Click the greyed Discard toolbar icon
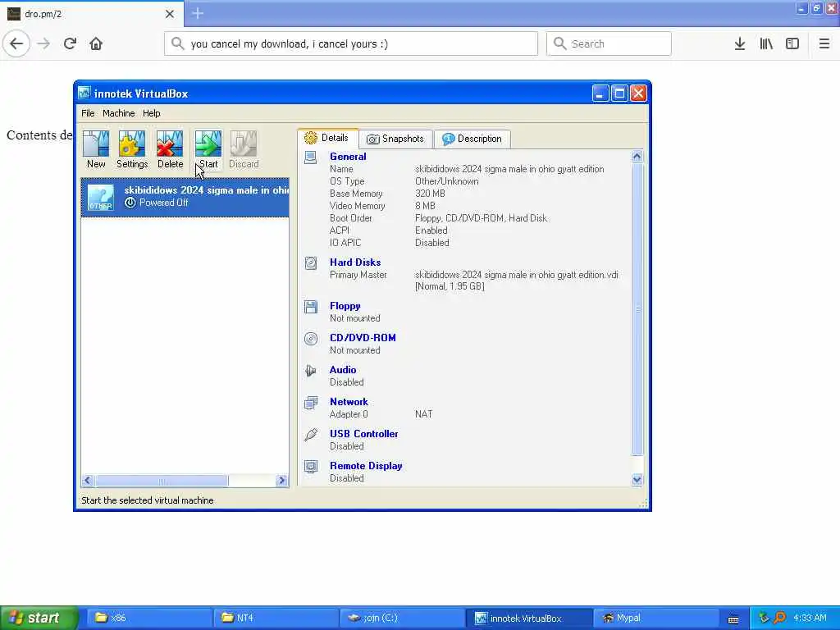The image size is (840, 630). point(244,149)
